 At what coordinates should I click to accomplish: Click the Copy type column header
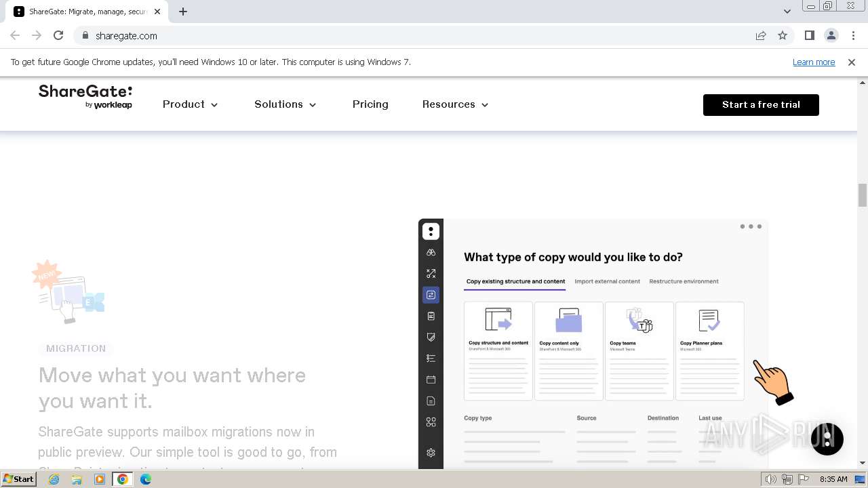tap(478, 418)
